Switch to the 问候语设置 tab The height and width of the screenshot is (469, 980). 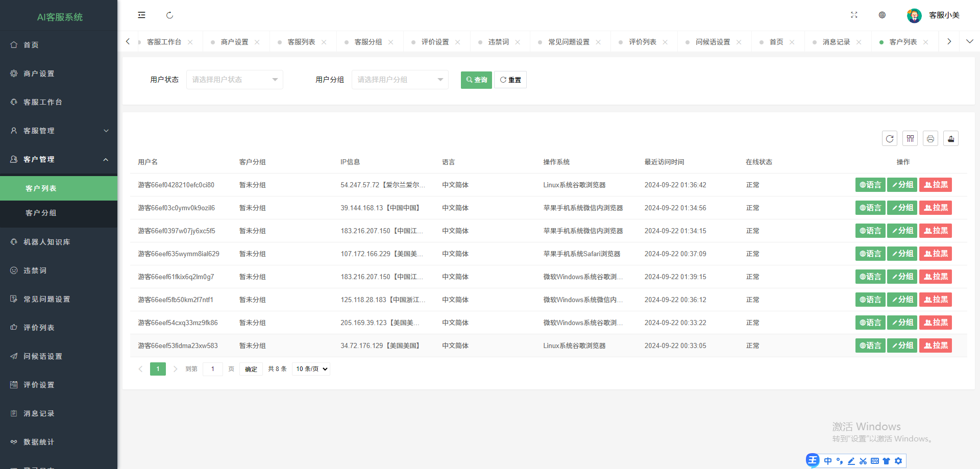(713, 42)
